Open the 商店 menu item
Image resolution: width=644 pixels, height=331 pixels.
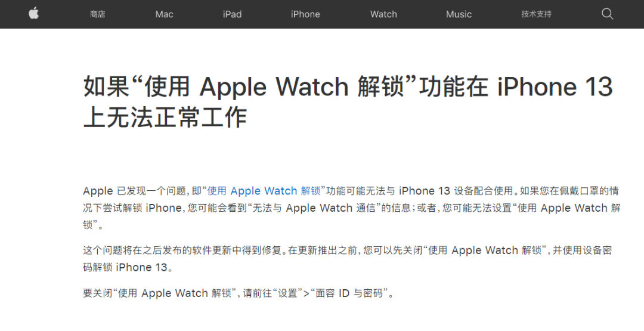98,14
